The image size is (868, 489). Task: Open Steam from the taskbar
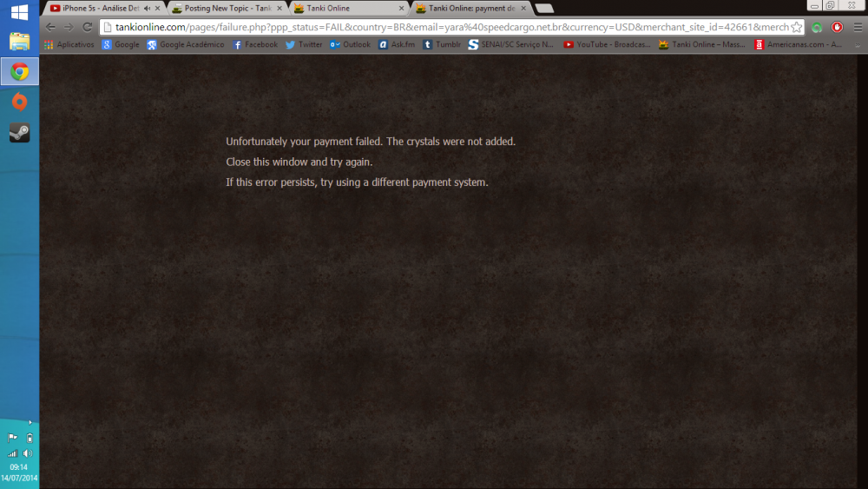pyautogui.click(x=19, y=133)
